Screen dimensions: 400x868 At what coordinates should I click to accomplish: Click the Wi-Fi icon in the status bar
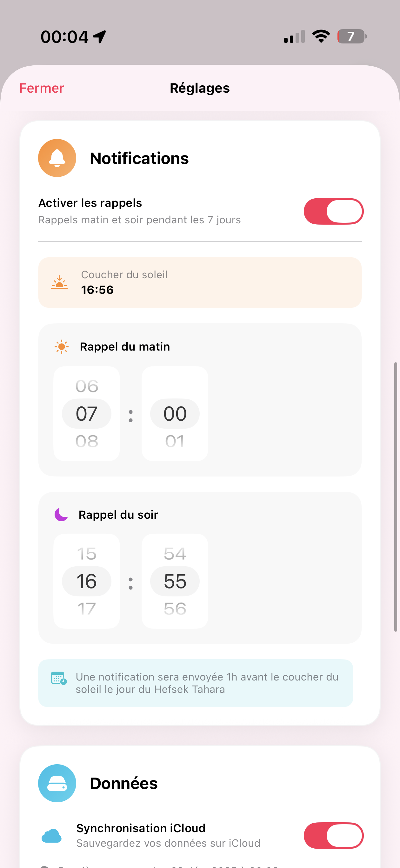(320, 36)
